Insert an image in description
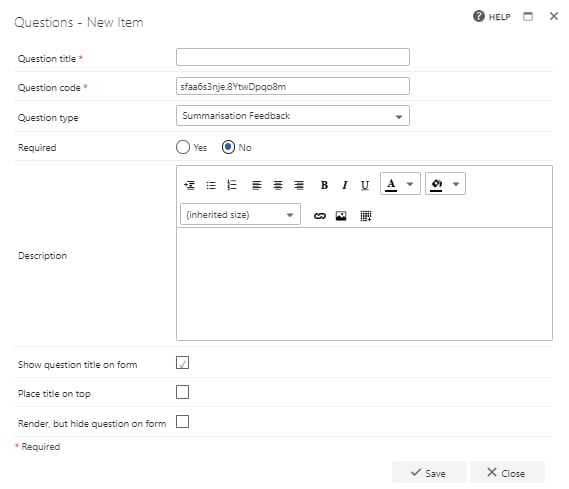The width and height of the screenshot is (569, 489). click(341, 216)
